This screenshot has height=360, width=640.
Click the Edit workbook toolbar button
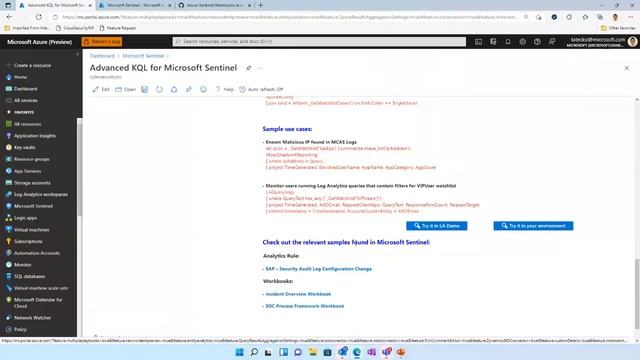click(x=101, y=89)
